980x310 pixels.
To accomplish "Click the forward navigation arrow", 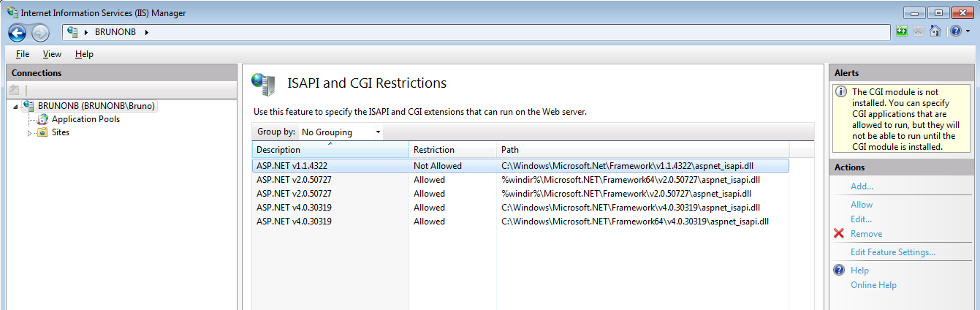I will pos(40,32).
